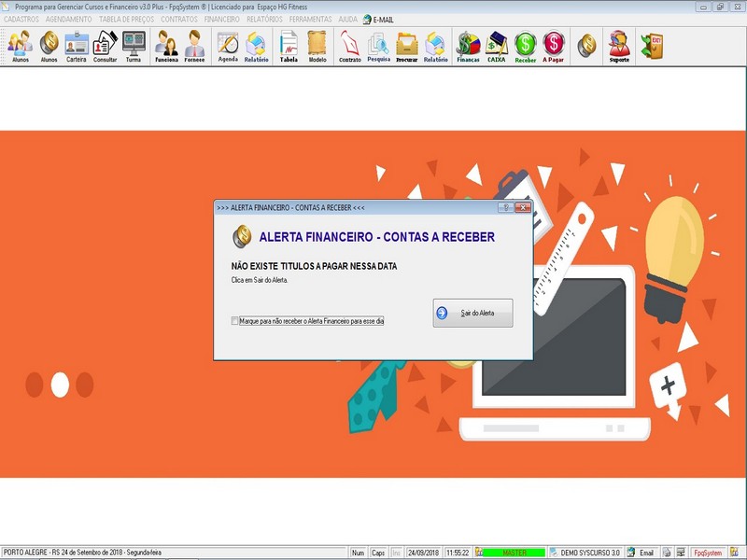Click the FpqSystem link in status bar

[708, 553]
